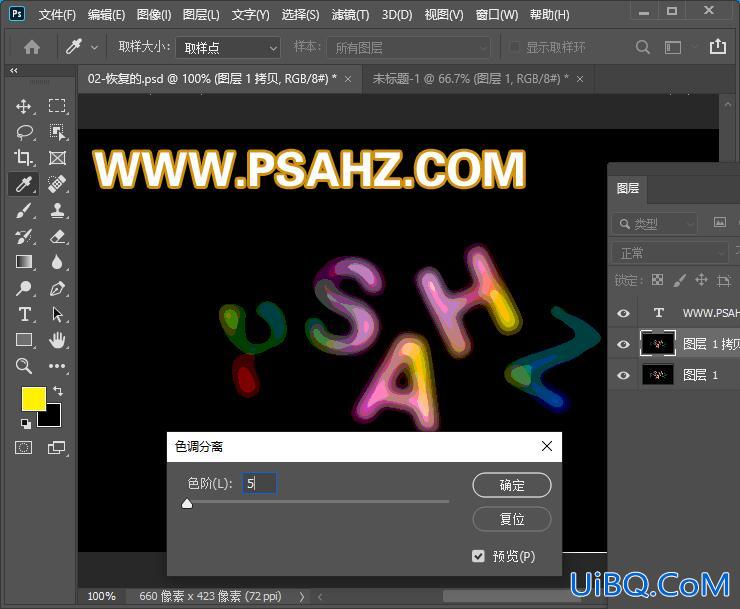The image size is (740, 609).
Task: Select the Path Selection tool
Action: coord(57,314)
